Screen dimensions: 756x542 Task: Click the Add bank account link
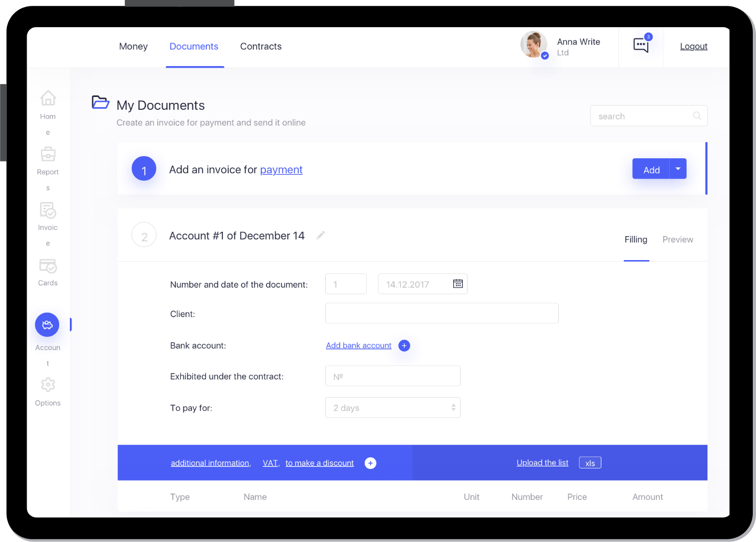[x=359, y=345]
